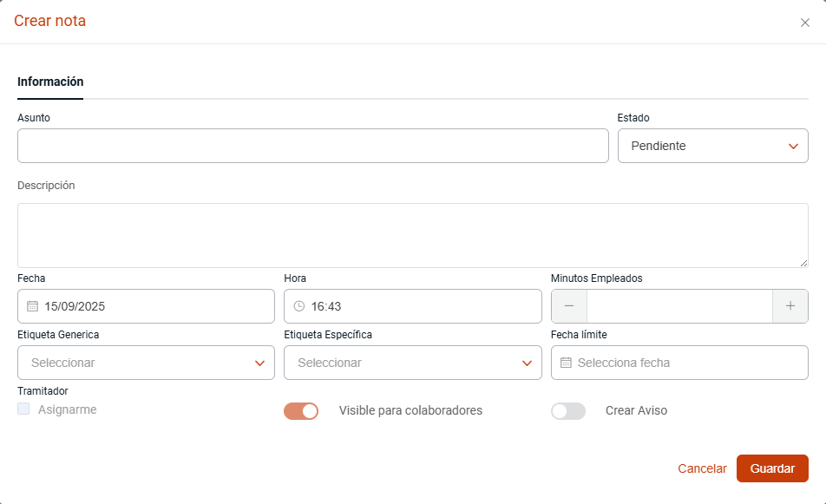This screenshot has height=504, width=826.
Task: Focus the Asunto input field
Action: coord(313,146)
